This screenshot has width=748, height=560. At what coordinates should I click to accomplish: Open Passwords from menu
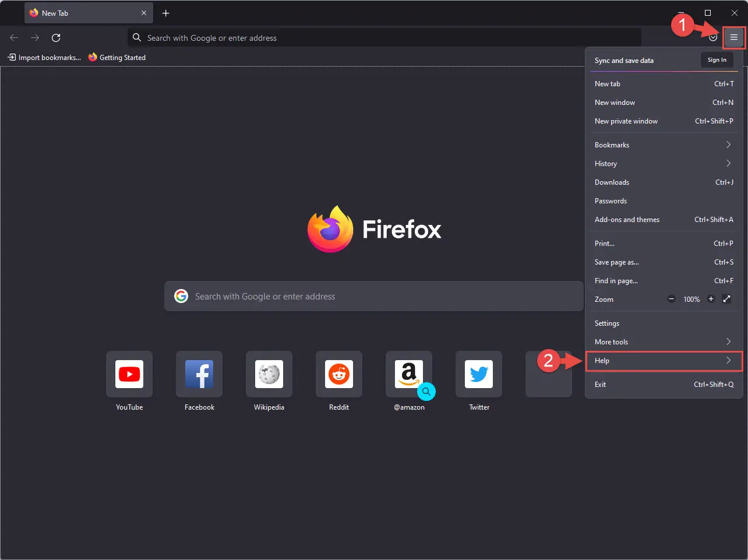664,201
